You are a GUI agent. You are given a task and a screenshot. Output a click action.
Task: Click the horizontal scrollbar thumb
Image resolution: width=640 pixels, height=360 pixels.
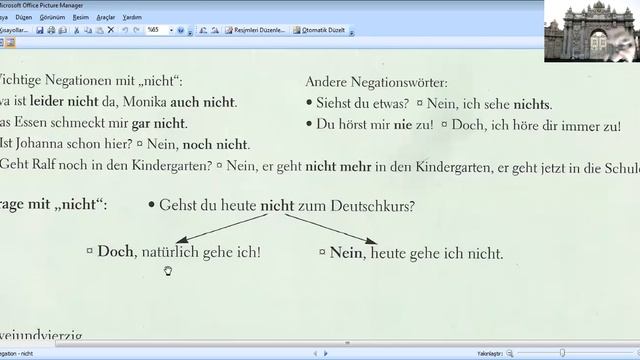pyautogui.click(x=347, y=343)
